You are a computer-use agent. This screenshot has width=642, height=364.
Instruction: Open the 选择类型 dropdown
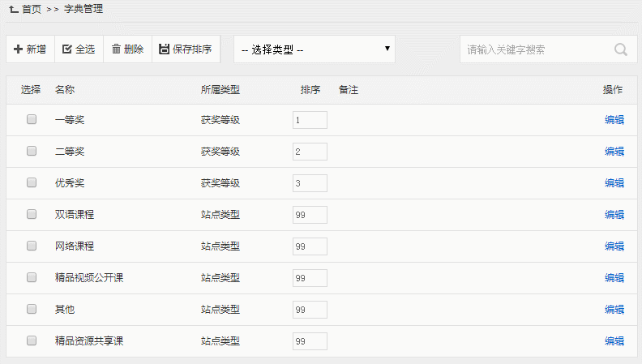click(315, 49)
